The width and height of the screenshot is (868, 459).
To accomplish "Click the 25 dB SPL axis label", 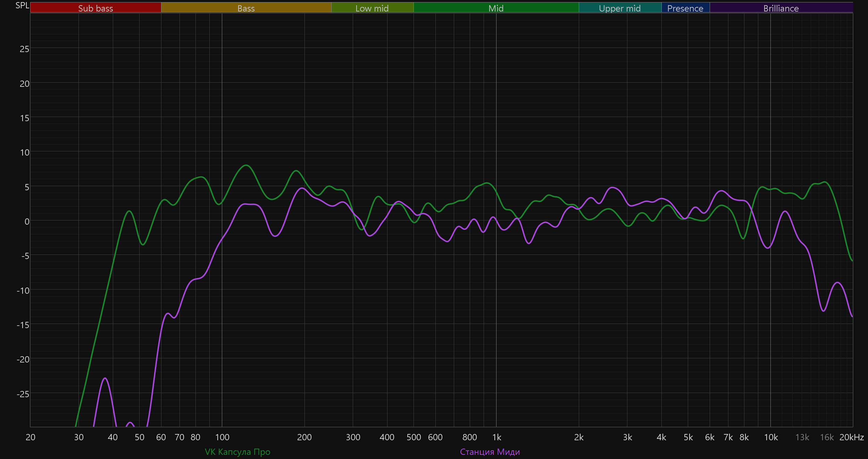I will click(24, 49).
